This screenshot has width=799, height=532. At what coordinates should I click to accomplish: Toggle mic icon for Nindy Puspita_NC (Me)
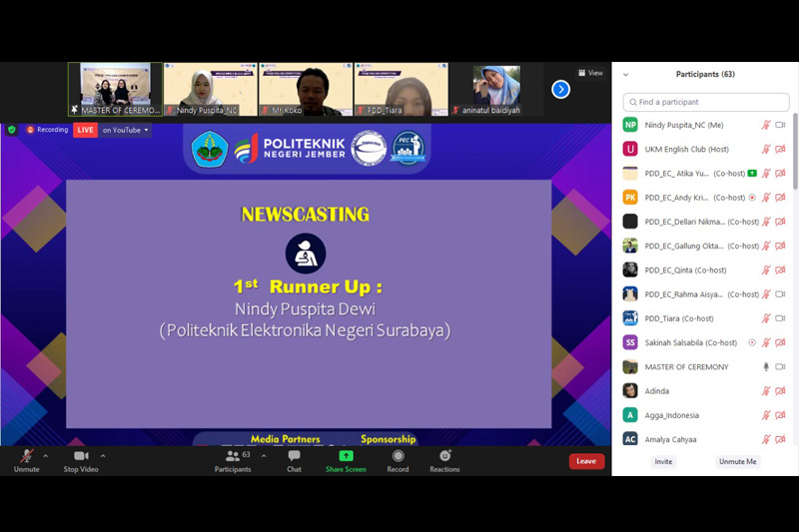(766, 125)
